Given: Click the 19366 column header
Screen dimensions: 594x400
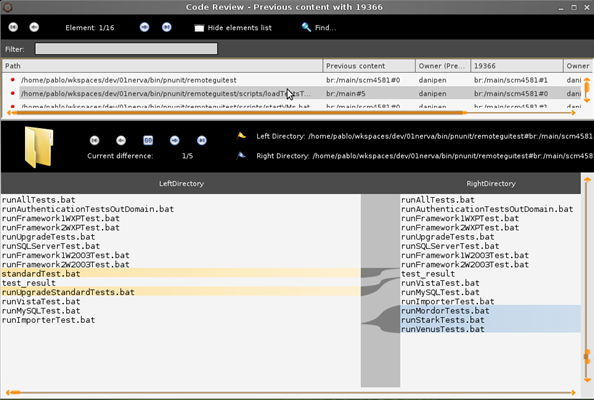Looking at the screenshot, I should 517,66.
